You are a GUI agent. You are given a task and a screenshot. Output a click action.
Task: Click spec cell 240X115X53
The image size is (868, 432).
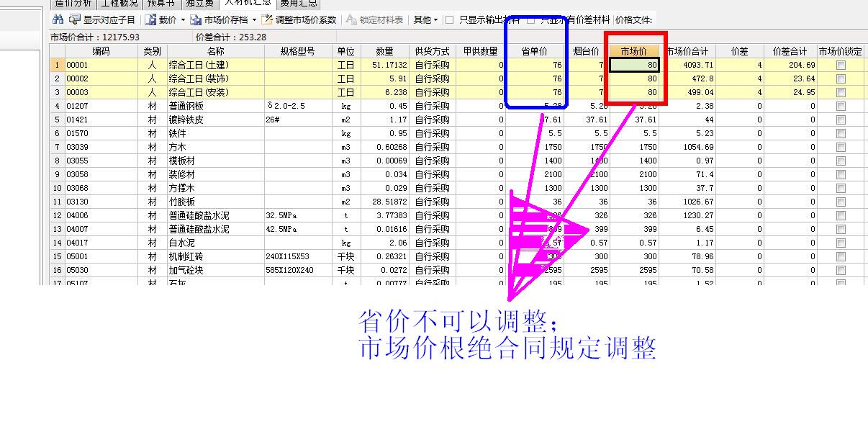(298, 256)
